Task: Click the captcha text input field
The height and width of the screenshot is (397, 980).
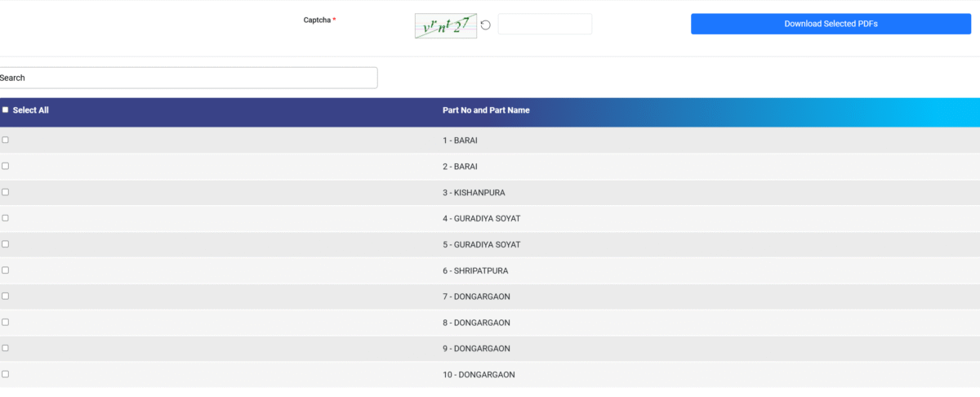Action: pos(545,25)
